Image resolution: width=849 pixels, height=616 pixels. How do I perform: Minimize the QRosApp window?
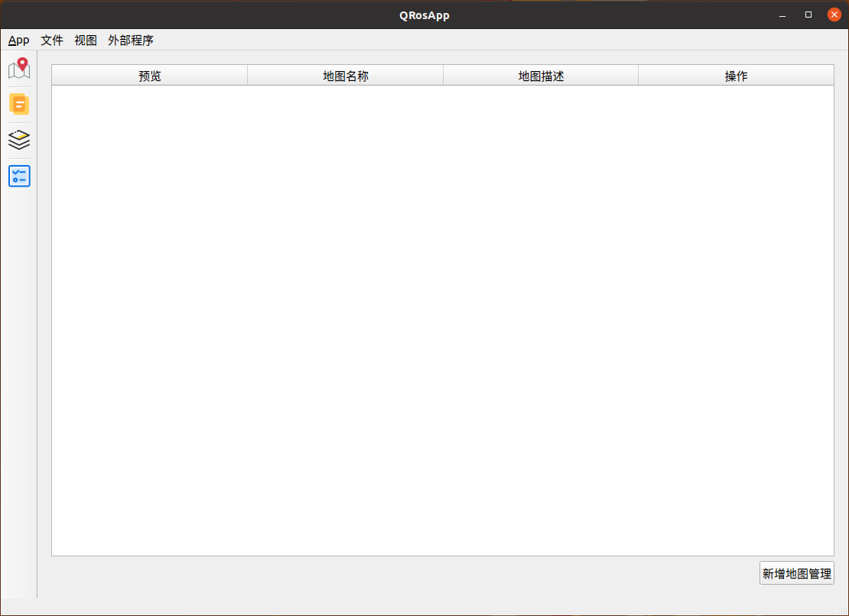coord(782,15)
